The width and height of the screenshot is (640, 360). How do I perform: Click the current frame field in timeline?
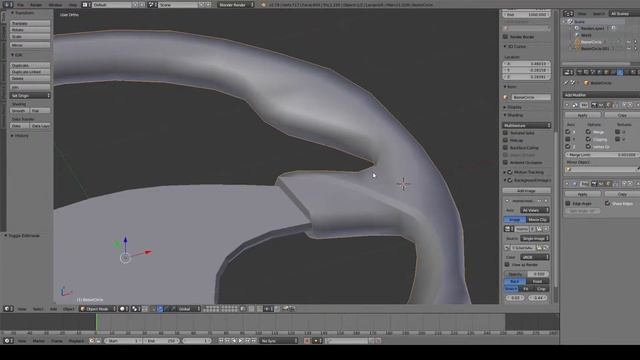pos(197,341)
